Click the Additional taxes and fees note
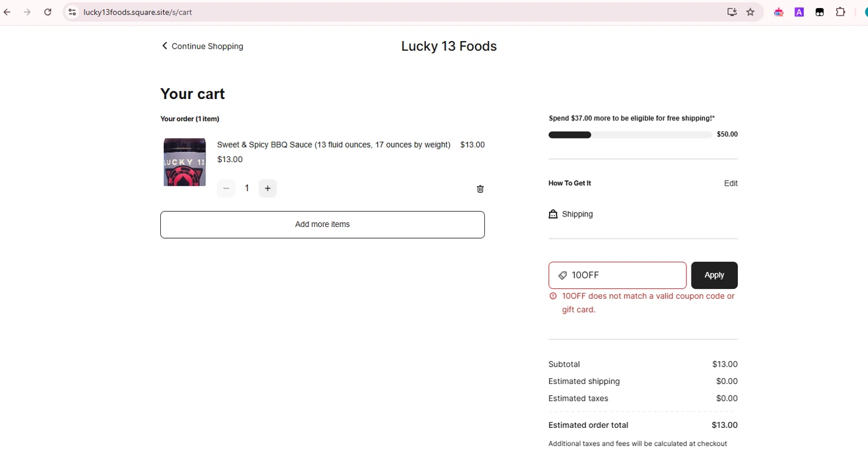Screen dimensions: 868x458 (x=638, y=444)
